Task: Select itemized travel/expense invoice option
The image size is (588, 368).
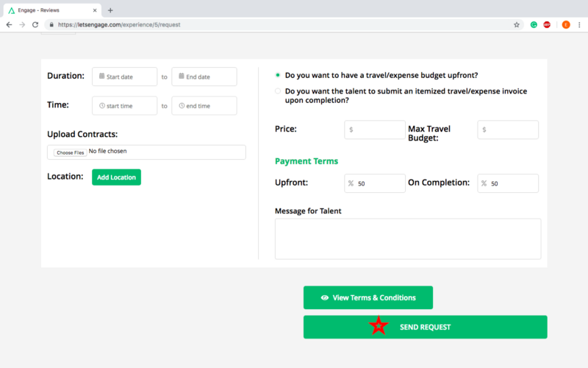Action: [x=278, y=91]
